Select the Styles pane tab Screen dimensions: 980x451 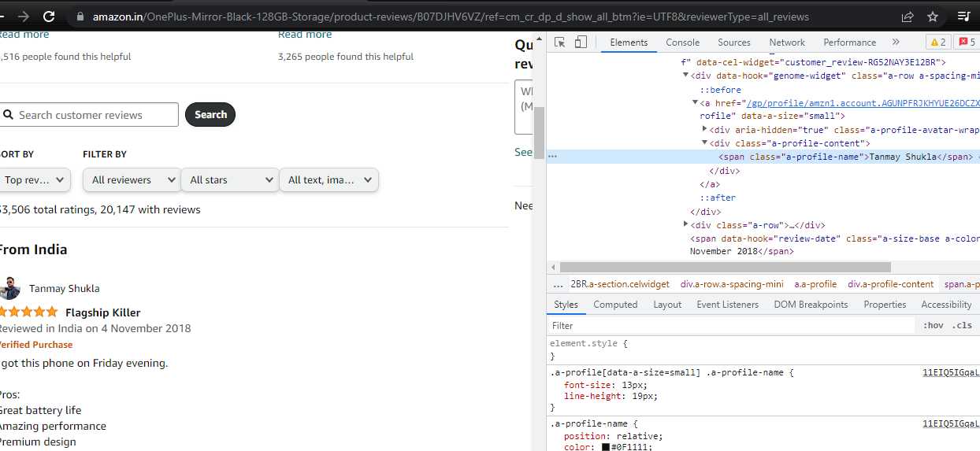(x=566, y=305)
